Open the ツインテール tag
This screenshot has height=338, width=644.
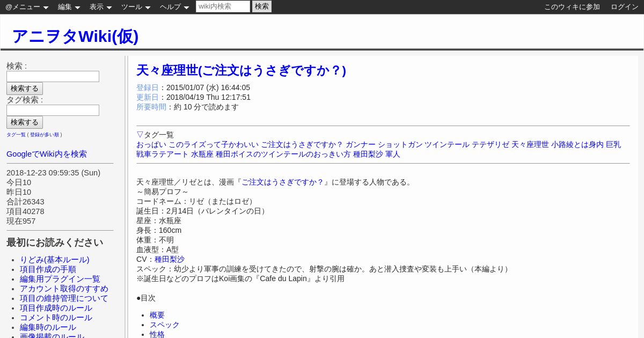tap(448, 144)
